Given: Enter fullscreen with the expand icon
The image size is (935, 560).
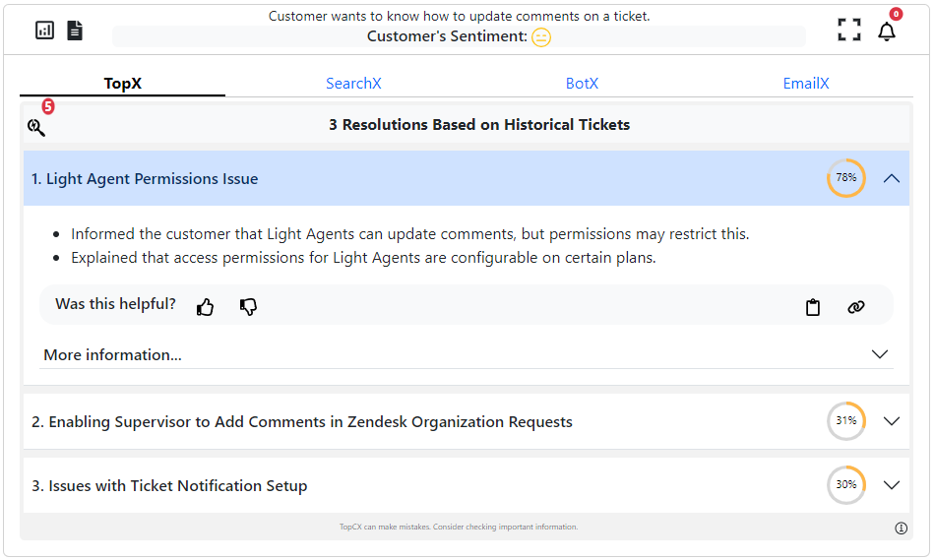Looking at the screenshot, I should tap(848, 30).
